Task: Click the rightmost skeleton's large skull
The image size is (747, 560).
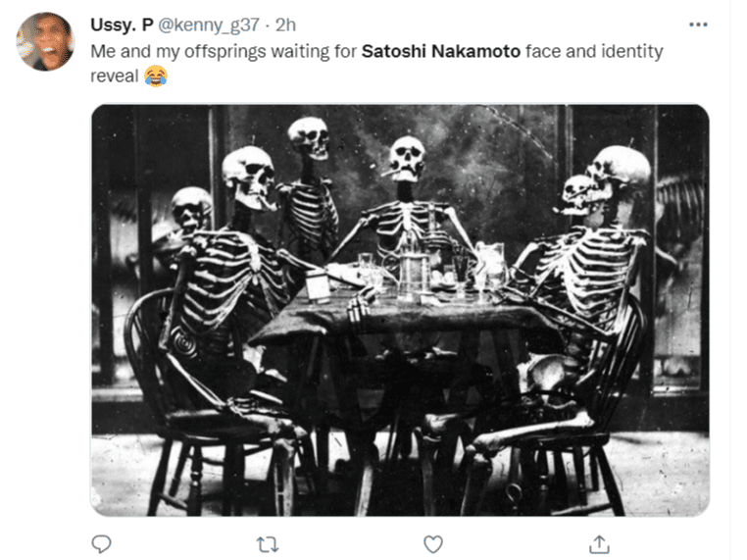Action: 620,174
